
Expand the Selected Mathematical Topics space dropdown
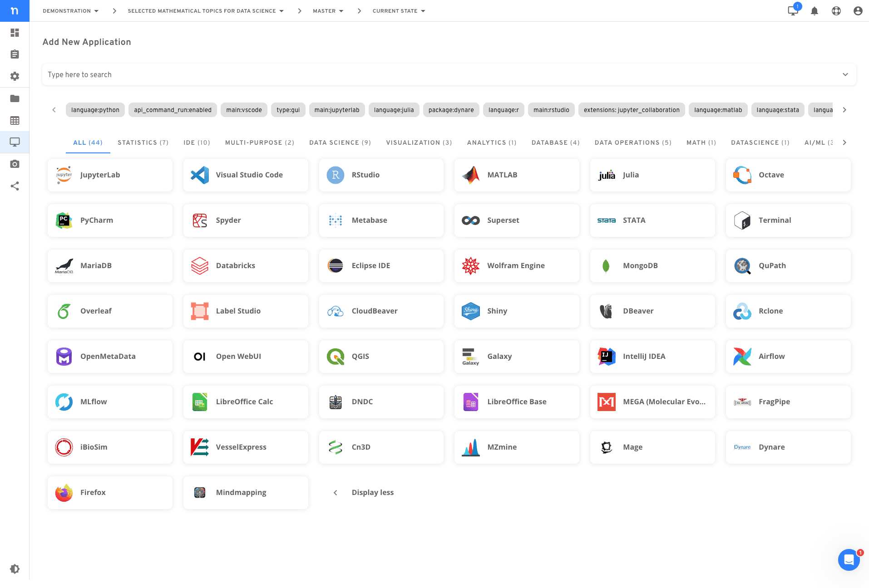(x=206, y=11)
